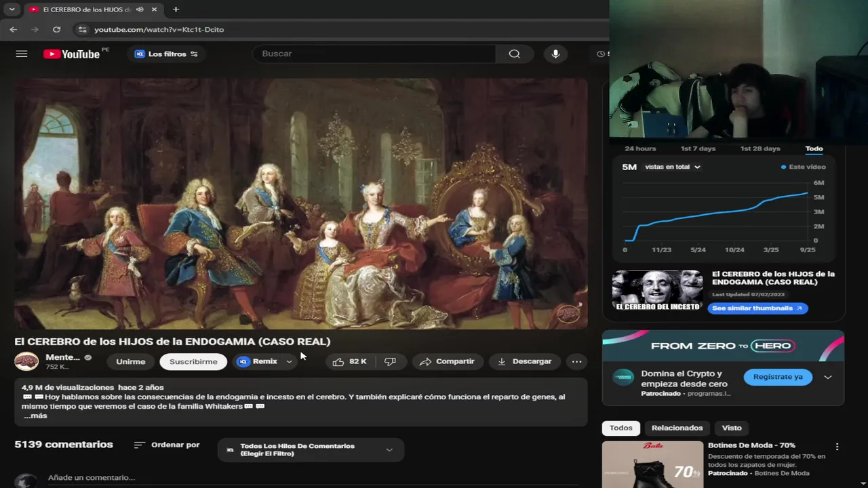Click the video title text

pyautogui.click(x=172, y=342)
